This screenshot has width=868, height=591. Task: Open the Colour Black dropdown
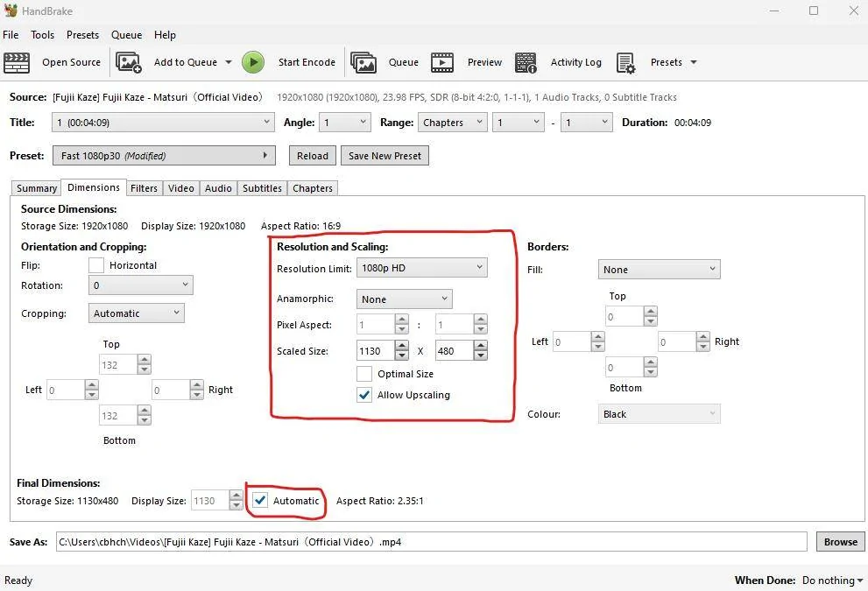pos(659,414)
